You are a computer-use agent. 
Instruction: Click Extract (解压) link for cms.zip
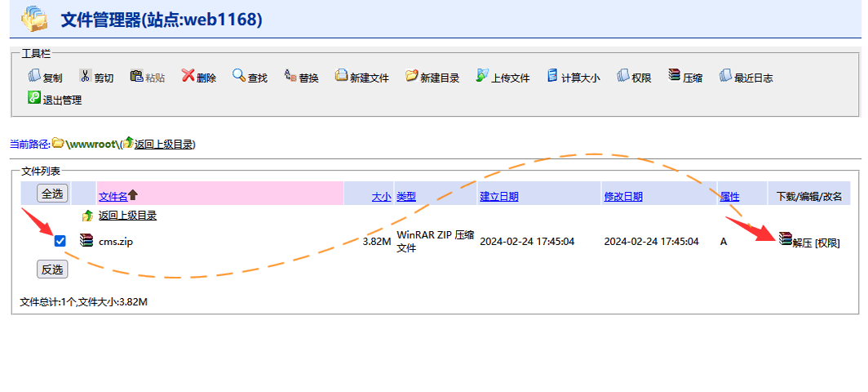tap(801, 243)
